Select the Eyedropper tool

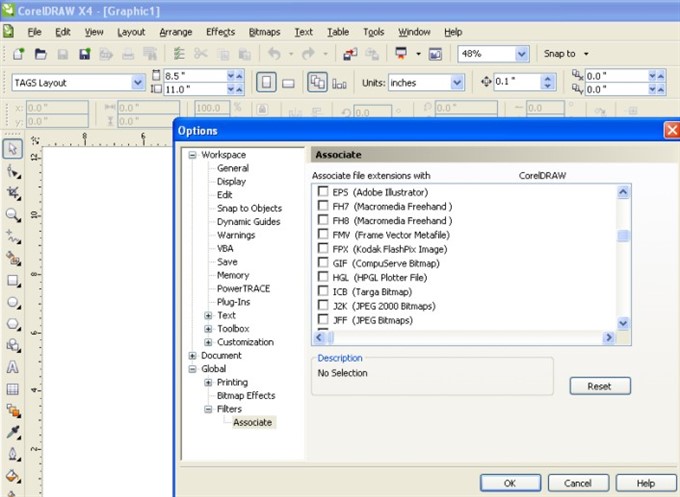pyautogui.click(x=13, y=432)
